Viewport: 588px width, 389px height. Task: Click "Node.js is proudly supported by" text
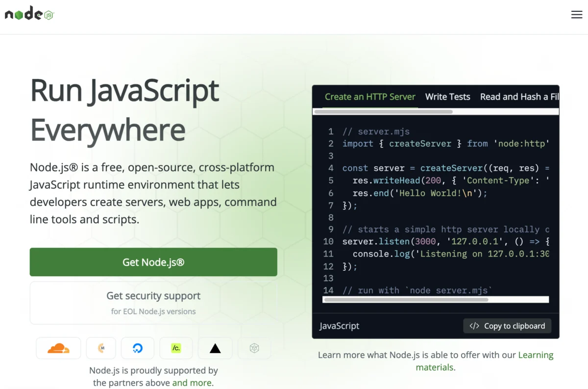coord(153,370)
